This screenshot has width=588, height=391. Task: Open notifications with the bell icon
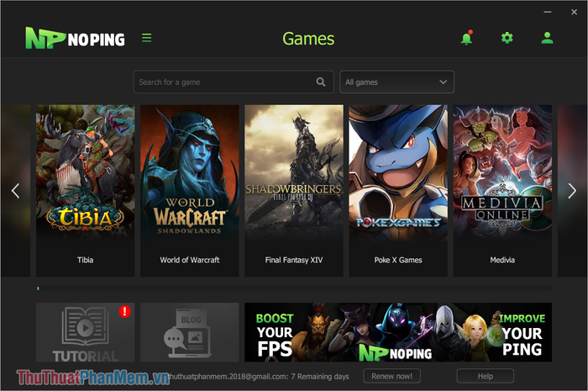click(466, 38)
